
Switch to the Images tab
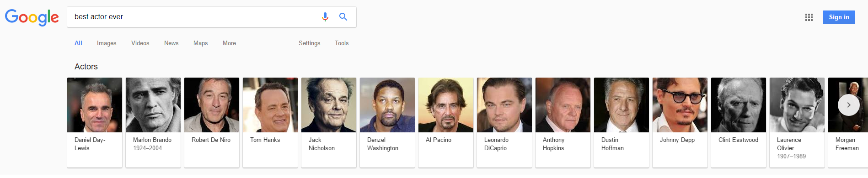[x=107, y=43]
